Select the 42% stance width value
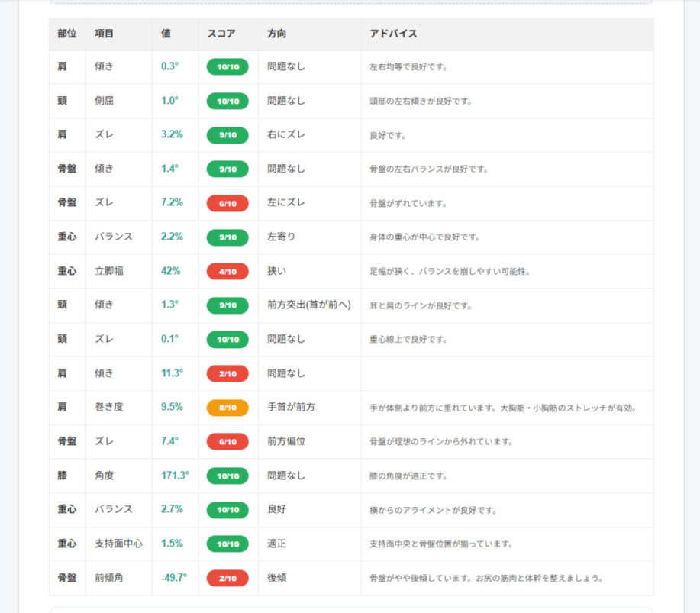The height and width of the screenshot is (613, 700). point(170,271)
